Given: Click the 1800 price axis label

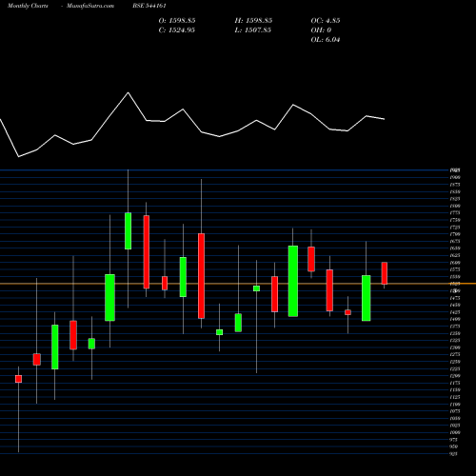Looking at the screenshot, I should coord(455,206).
